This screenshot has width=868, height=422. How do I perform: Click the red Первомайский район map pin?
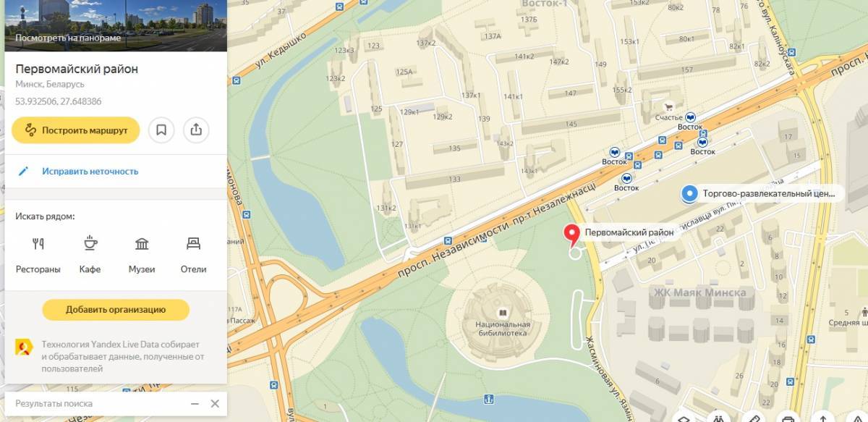point(572,235)
